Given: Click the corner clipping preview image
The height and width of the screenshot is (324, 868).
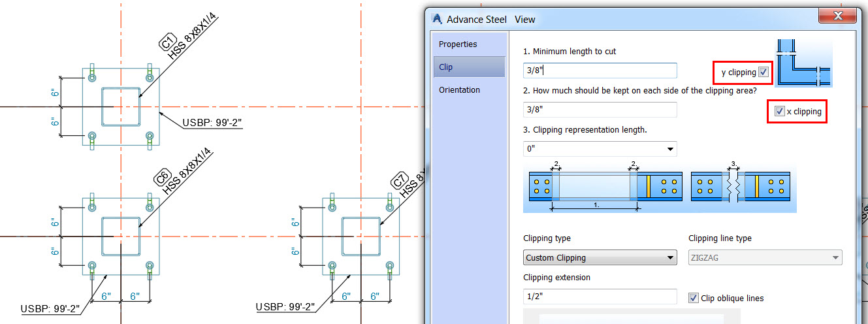Looking at the screenshot, I should coord(804,64).
